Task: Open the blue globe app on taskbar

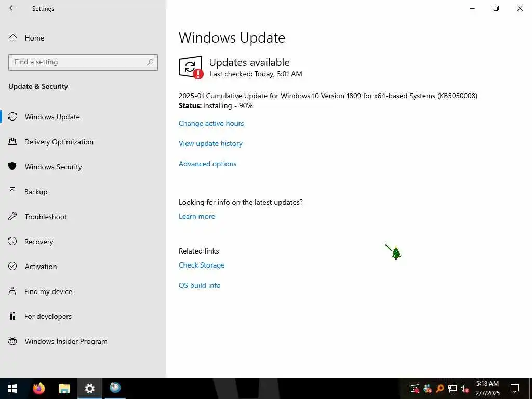Action: (115, 388)
